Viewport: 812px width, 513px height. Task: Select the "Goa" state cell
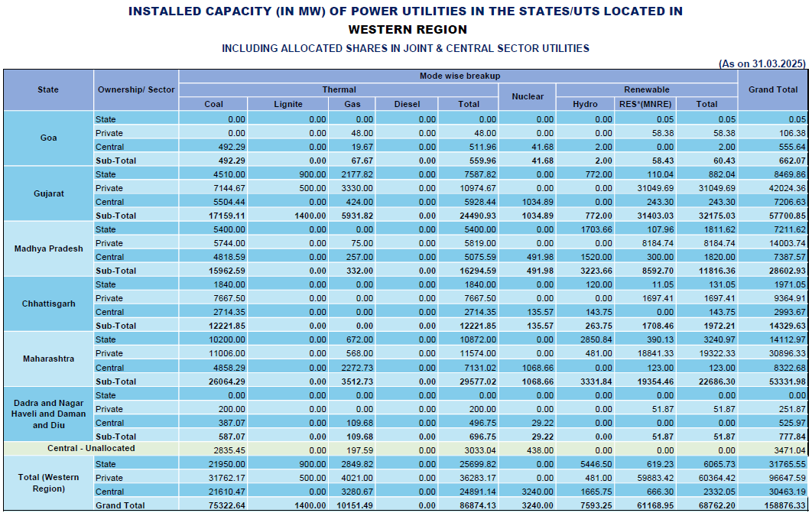(48, 138)
